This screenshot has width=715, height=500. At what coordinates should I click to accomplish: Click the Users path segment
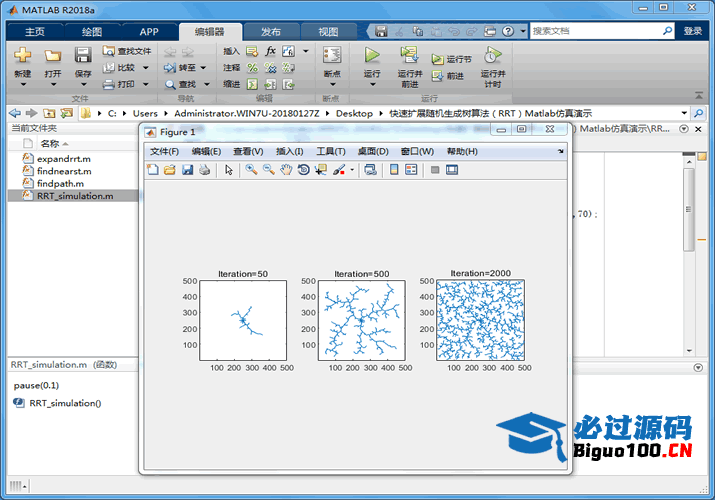[x=145, y=113]
